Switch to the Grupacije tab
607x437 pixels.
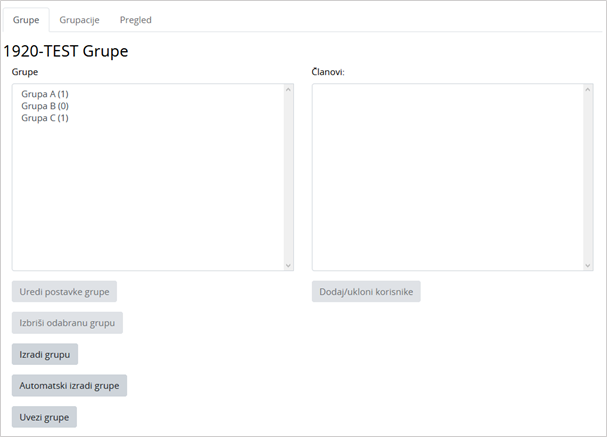pyautogui.click(x=79, y=20)
